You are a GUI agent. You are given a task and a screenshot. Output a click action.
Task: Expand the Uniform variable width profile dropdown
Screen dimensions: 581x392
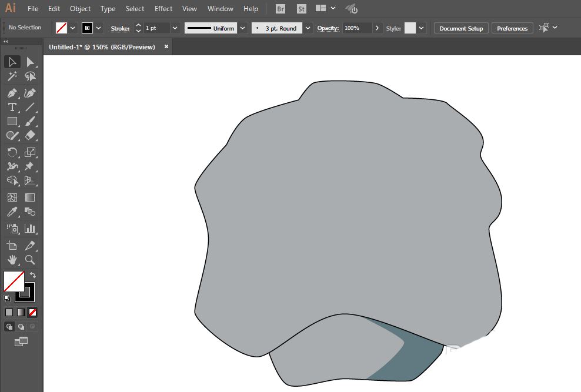pos(242,28)
